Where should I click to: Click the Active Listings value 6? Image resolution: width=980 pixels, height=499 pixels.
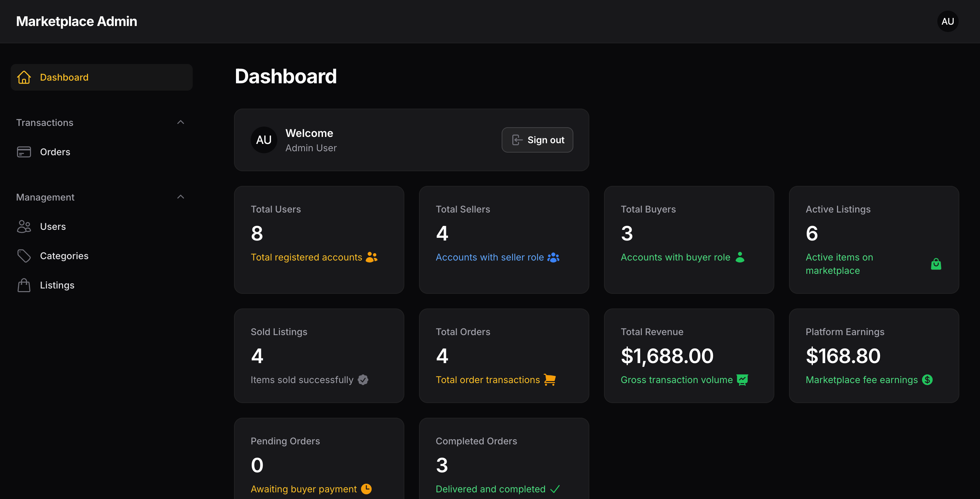pyautogui.click(x=811, y=233)
